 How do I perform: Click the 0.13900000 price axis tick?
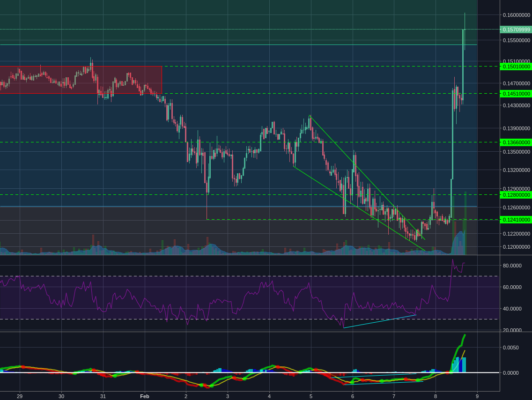coord(517,128)
